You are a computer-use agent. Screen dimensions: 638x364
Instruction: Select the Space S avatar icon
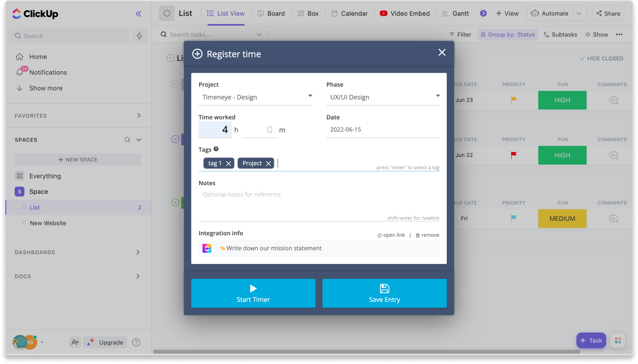(x=19, y=191)
